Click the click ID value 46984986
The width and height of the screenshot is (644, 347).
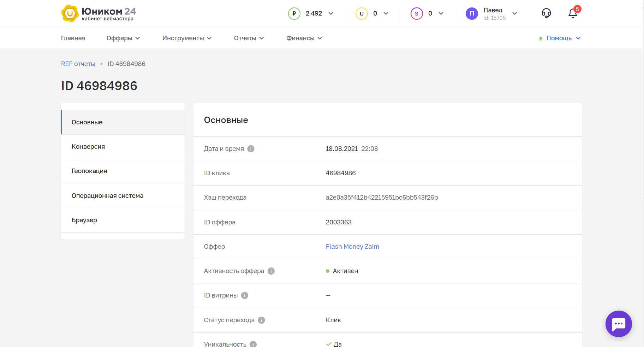pyautogui.click(x=341, y=173)
